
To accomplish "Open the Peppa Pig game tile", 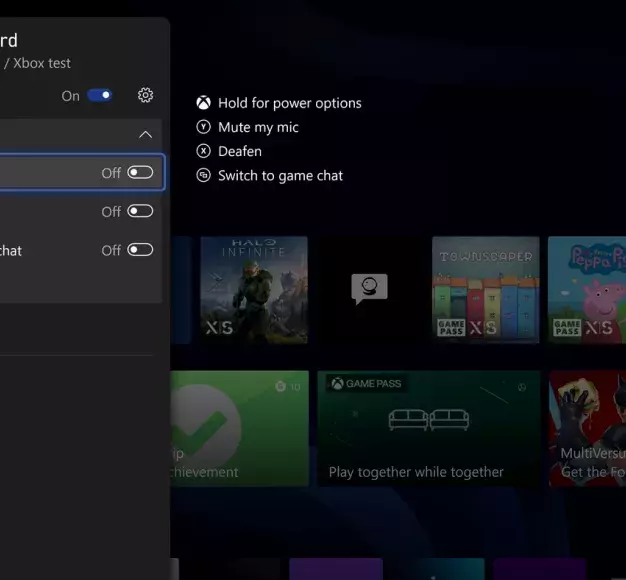I will pyautogui.click(x=587, y=290).
